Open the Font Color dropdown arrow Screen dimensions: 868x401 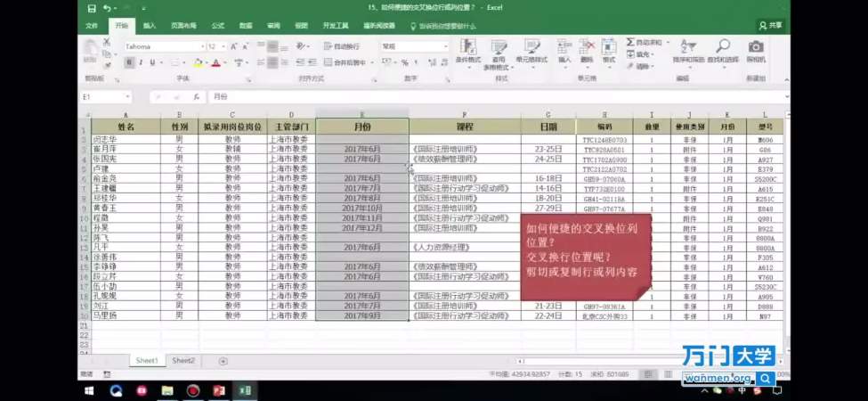[x=223, y=63]
